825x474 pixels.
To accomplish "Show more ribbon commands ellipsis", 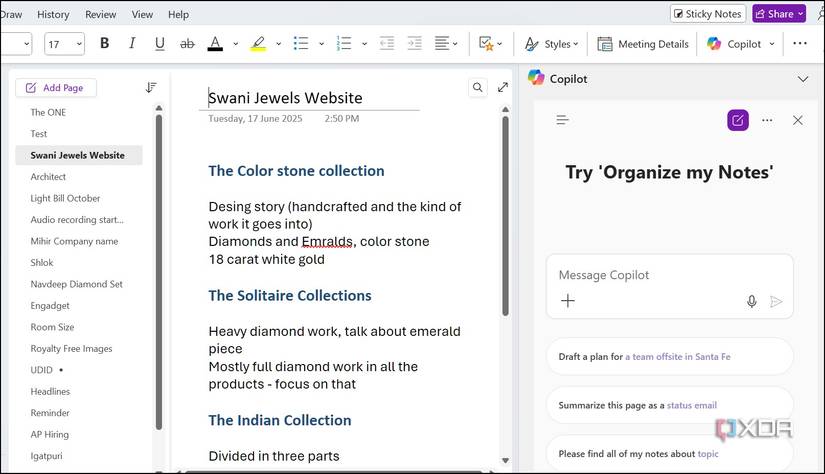I will (800, 43).
